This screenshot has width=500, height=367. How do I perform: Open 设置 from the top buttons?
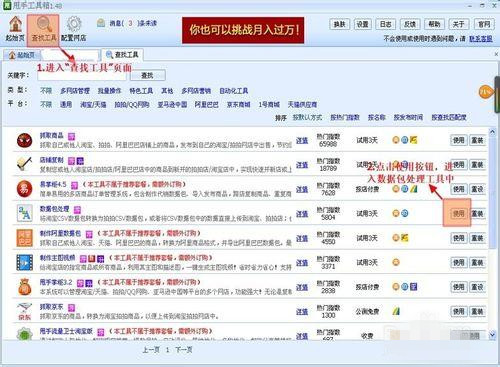click(362, 24)
